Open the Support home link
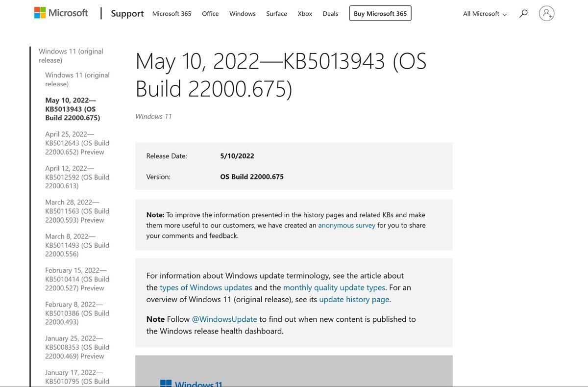The width and height of the screenshot is (588, 387). 127,13
